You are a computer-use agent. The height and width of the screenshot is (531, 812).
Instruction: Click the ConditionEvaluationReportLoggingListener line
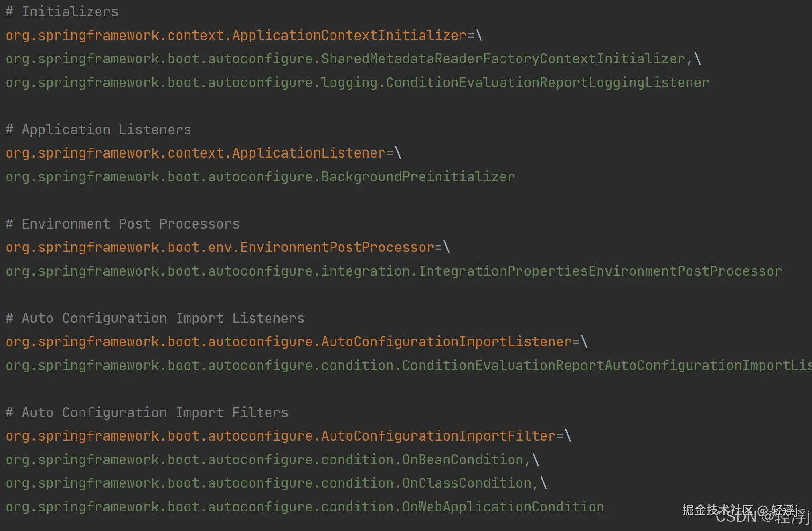358,82
